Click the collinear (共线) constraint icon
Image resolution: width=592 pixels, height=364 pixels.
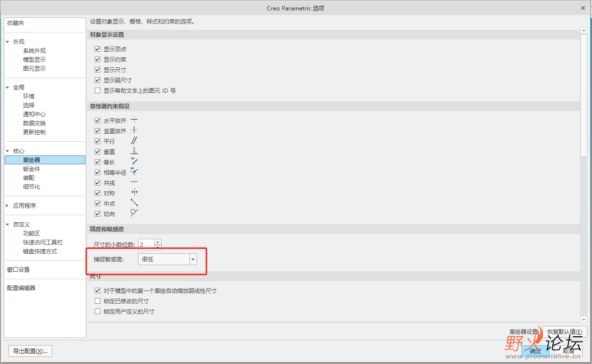pyautogui.click(x=134, y=182)
